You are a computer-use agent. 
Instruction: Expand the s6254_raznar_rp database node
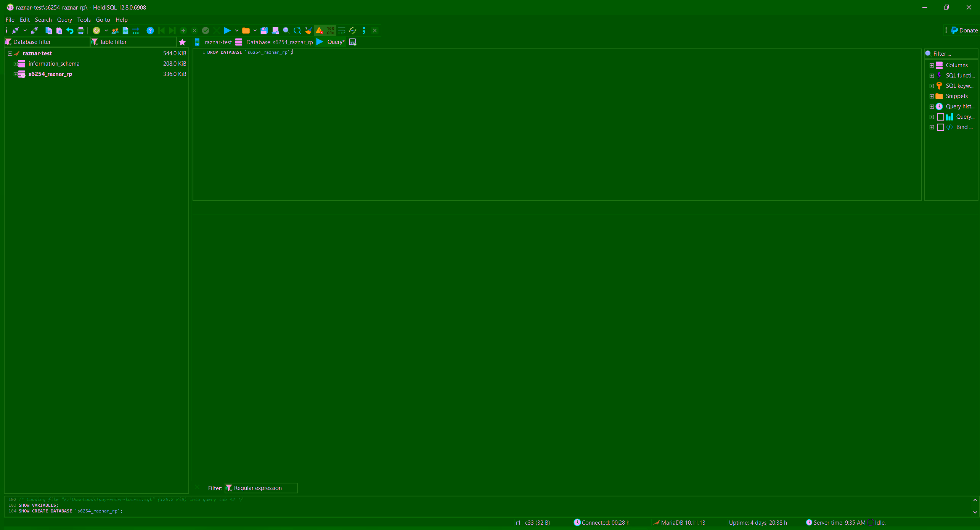(x=16, y=74)
